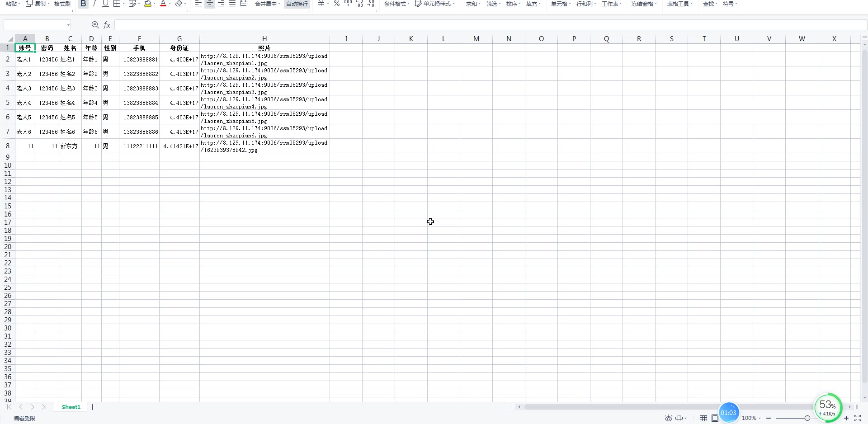Viewport: 868px width, 424px height.
Task: Open the 表格工具 table tools menu
Action: 680,4
